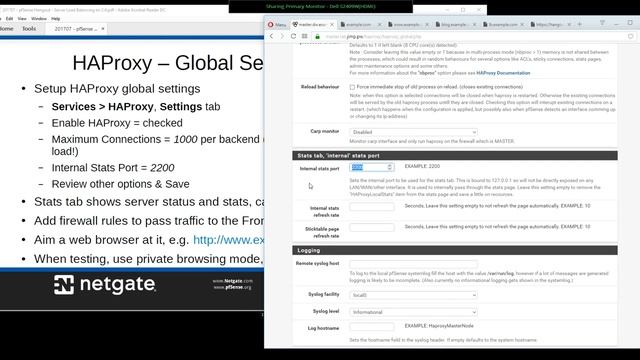Click www.pfSense.org text on slide footer
Viewport: 640px width, 360px height.
[232, 287]
